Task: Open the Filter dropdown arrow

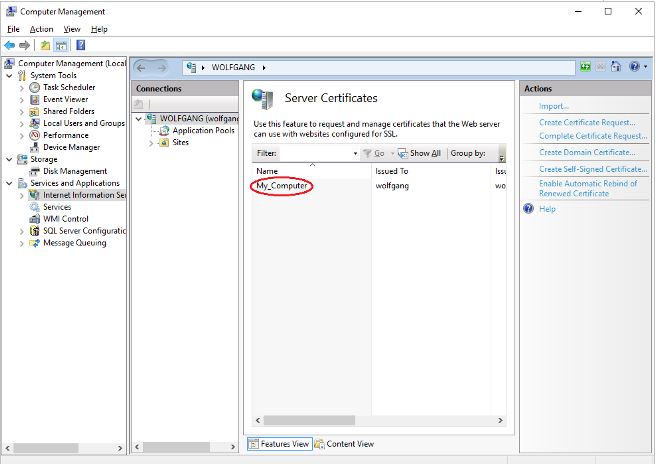Action: click(x=355, y=154)
